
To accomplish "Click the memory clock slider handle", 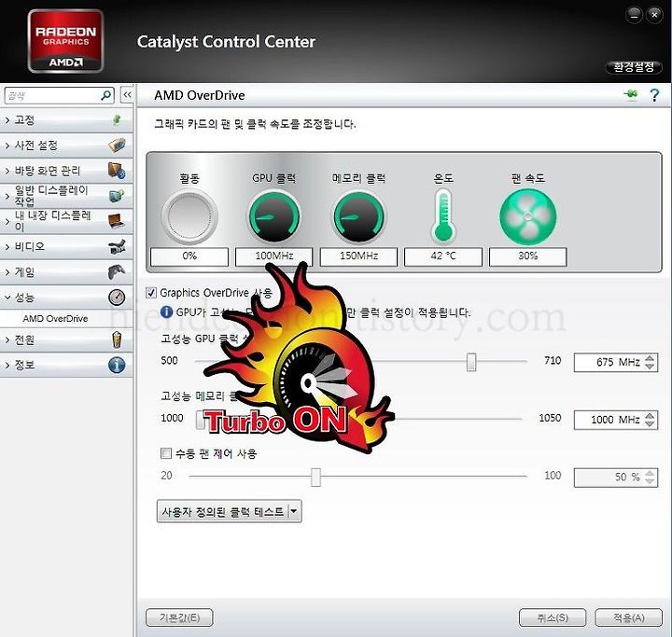I will point(200,420).
